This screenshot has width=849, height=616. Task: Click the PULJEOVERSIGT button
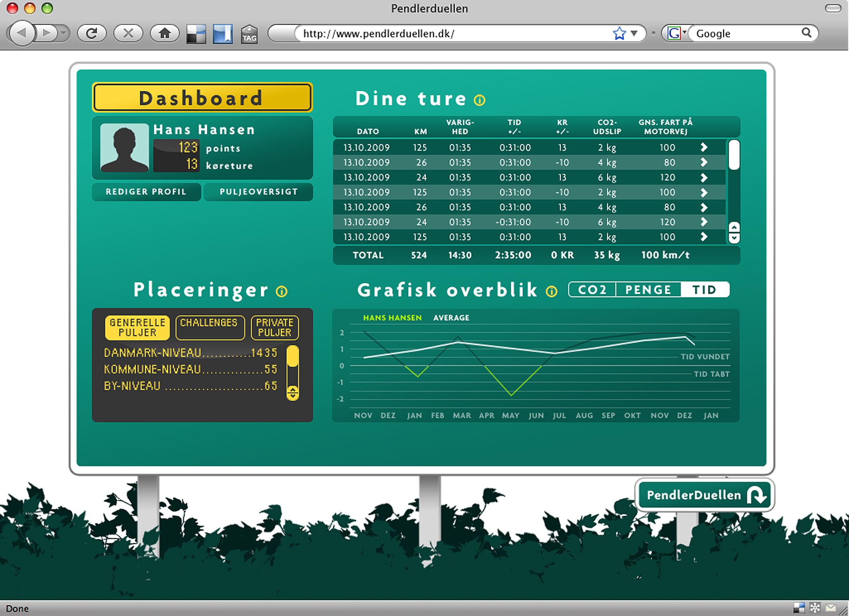coord(259,192)
